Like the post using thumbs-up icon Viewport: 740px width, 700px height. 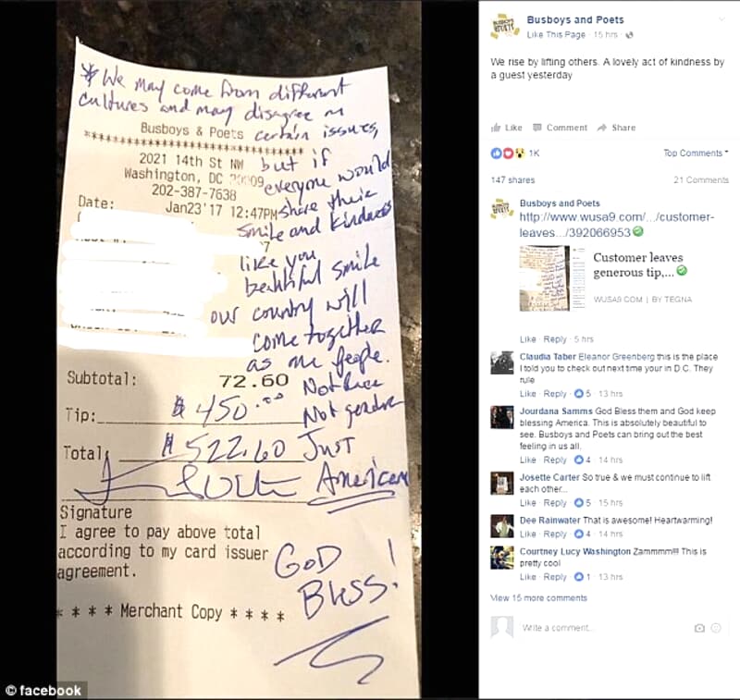(x=506, y=128)
